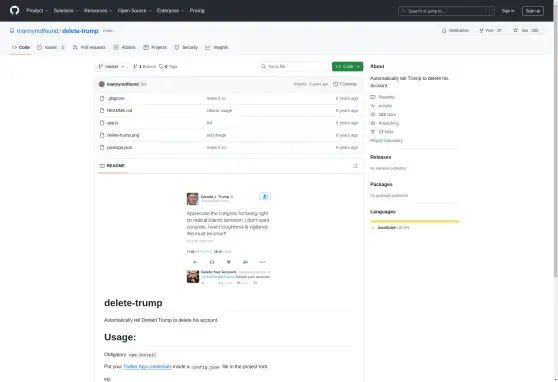Open the delete-trump repository link
The width and height of the screenshot is (558, 382).
tap(80, 31)
